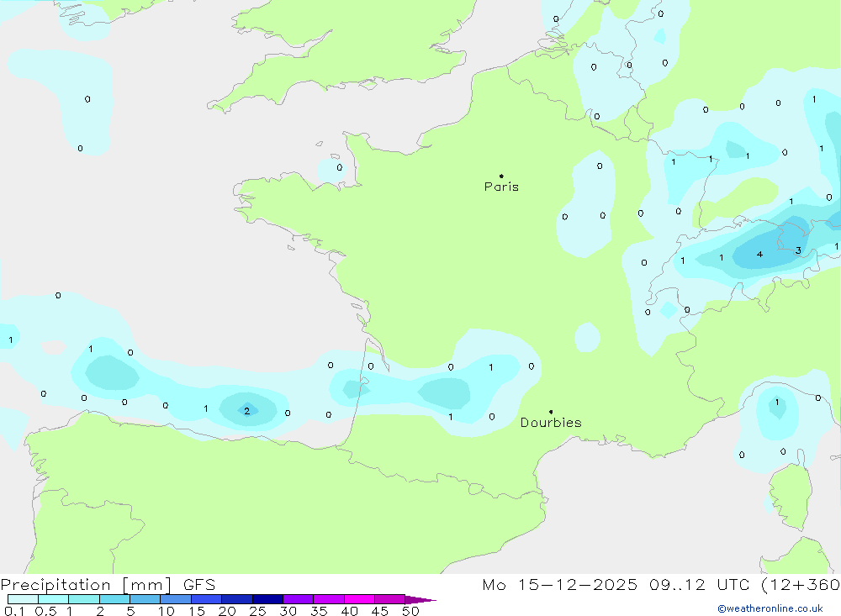Click the legend label '30'
The width and height of the screenshot is (841, 616).
point(288,611)
